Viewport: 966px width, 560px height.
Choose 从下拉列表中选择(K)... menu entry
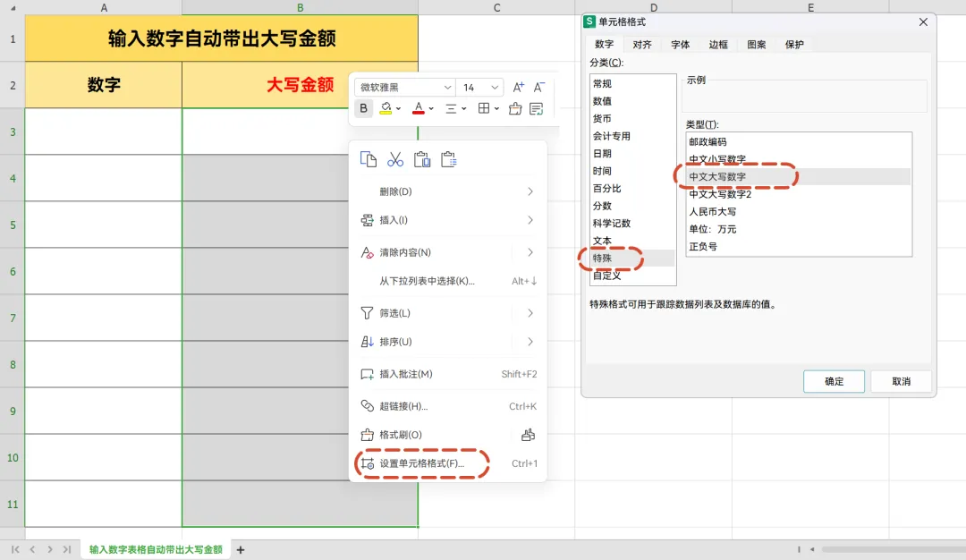(x=448, y=281)
